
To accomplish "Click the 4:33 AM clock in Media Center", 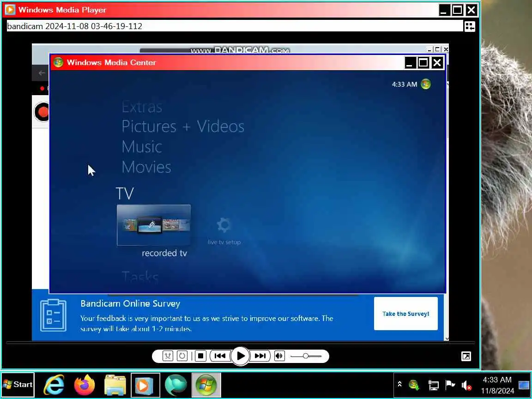I will click(x=405, y=84).
